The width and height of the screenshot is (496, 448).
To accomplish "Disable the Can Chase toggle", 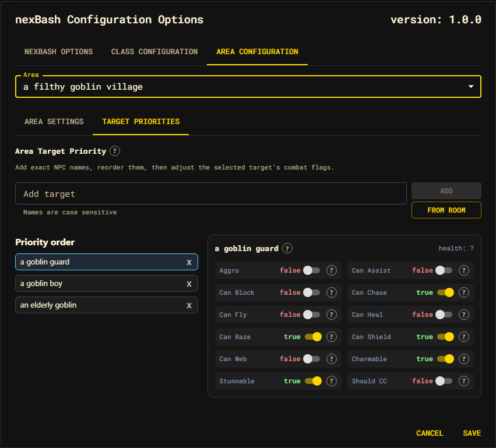I will click(445, 292).
